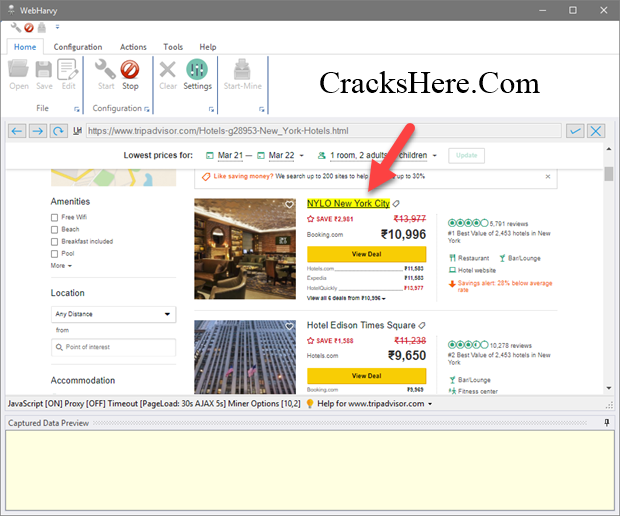Screen dimensions: 620x516
Task: Check the Breakfast included amenity
Action: tap(55, 242)
